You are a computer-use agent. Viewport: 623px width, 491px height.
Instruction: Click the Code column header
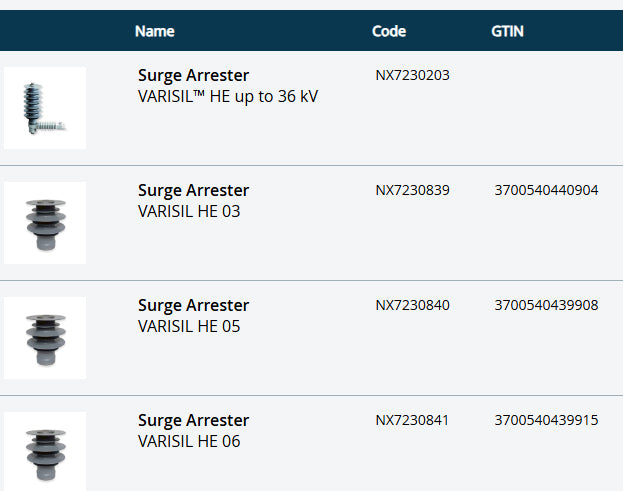(x=389, y=31)
